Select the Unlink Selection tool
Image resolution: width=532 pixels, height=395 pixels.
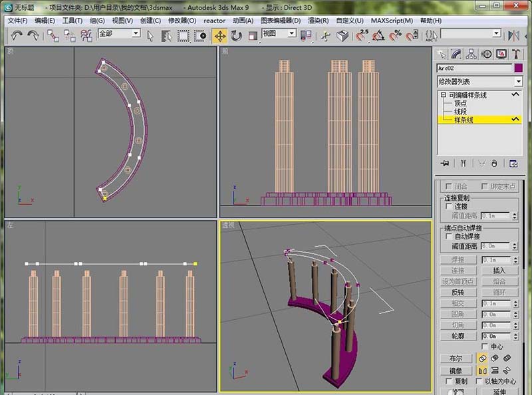click(x=70, y=35)
